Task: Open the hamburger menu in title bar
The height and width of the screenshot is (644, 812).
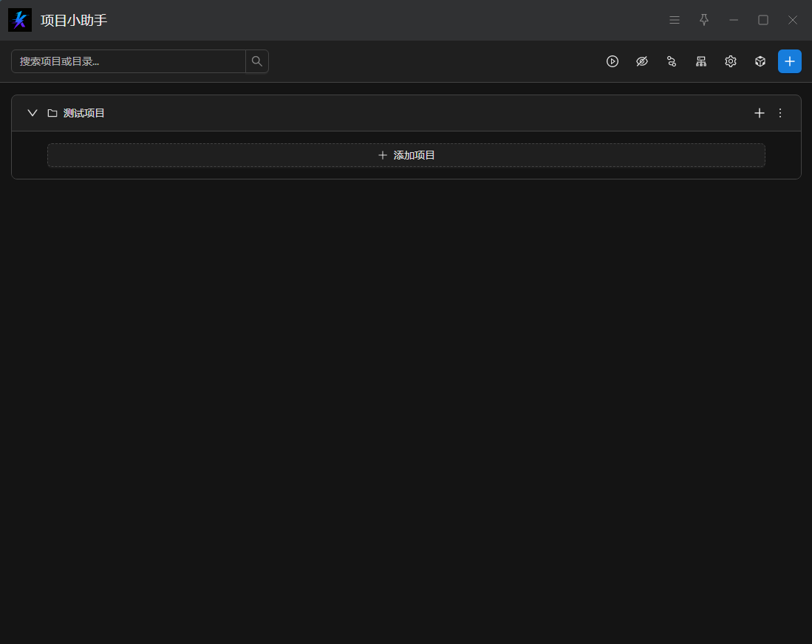Action: coord(675,20)
